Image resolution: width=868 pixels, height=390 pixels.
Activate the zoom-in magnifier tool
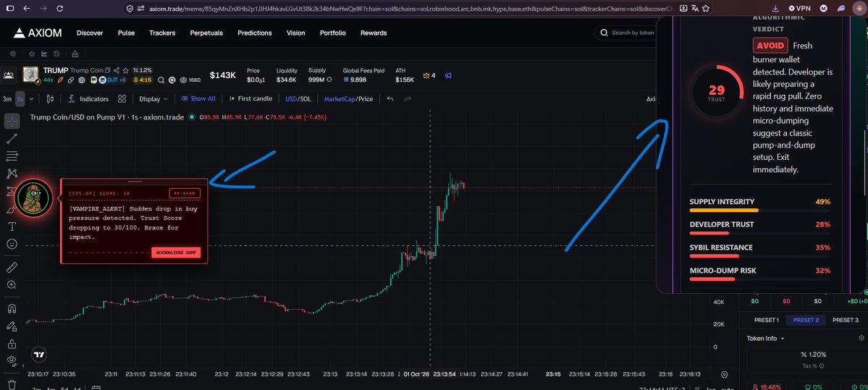tap(12, 285)
